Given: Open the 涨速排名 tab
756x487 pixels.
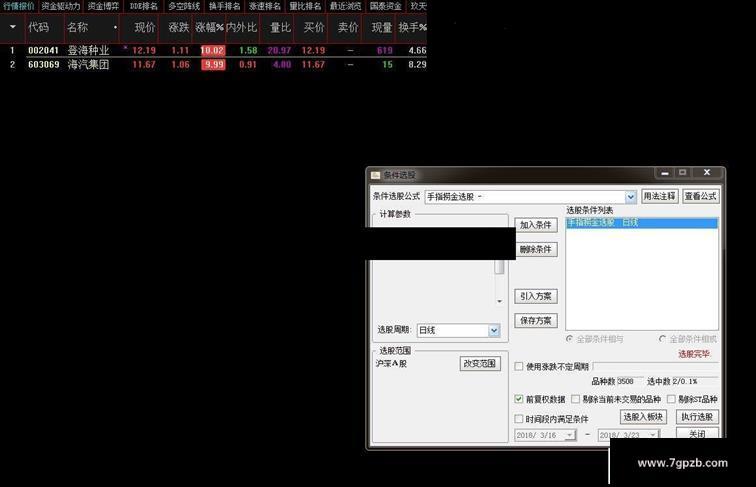Looking at the screenshot, I should click(x=265, y=6).
